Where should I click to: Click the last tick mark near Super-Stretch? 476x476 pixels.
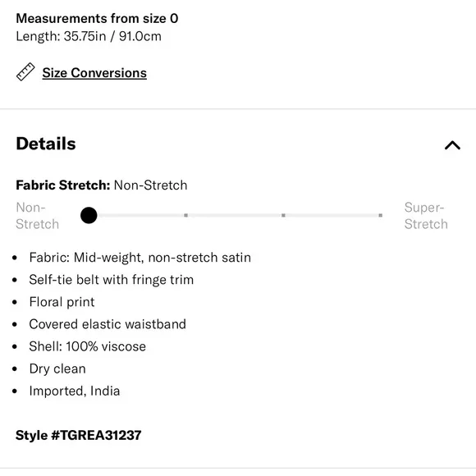380,215
